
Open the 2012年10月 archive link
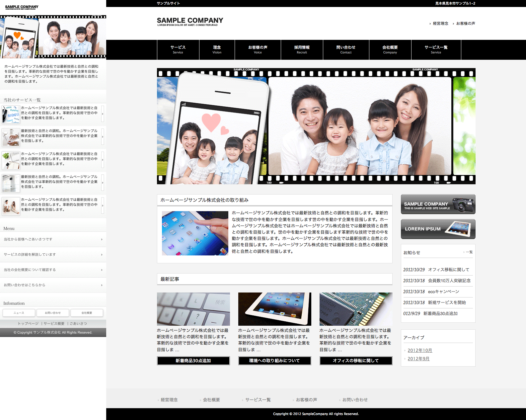tap(420, 350)
